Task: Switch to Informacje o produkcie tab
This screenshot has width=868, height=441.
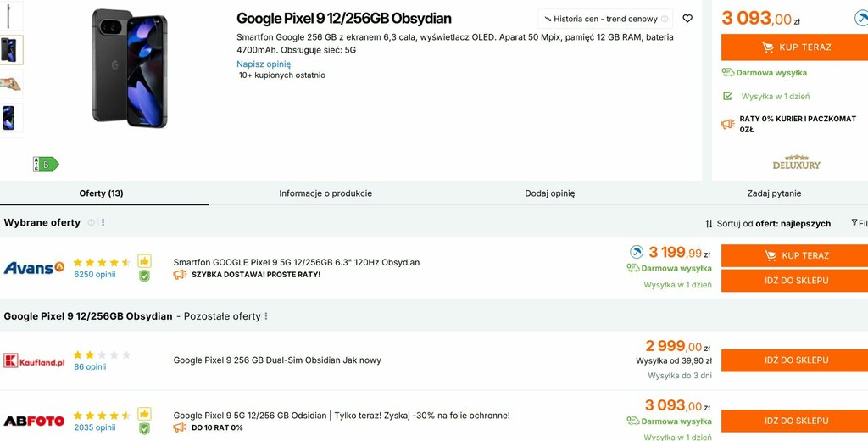Action: [x=325, y=193]
